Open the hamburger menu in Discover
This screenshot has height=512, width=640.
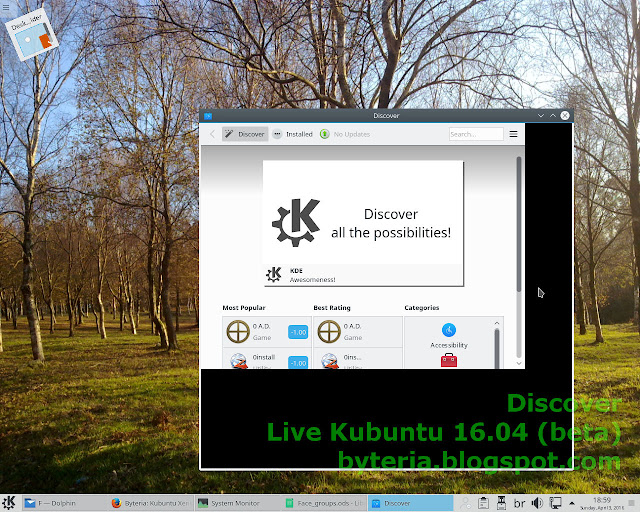[x=513, y=134]
